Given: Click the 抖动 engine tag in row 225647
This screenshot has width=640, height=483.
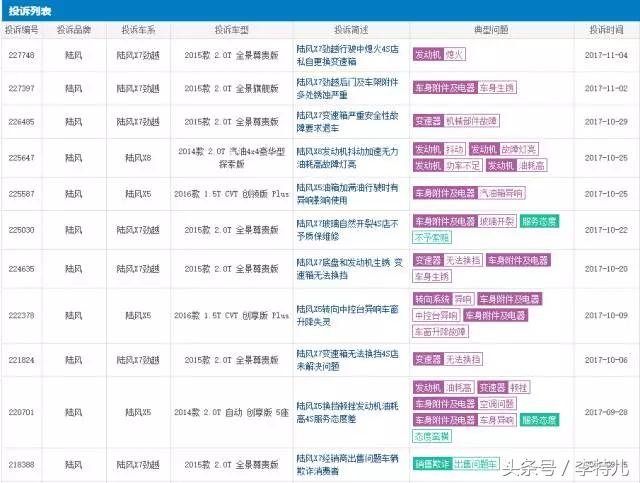Looking at the screenshot, I should 454,149.
